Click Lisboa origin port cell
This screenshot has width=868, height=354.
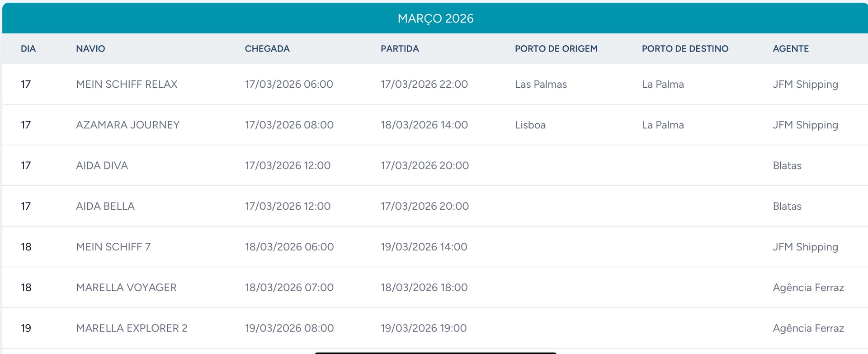coord(530,125)
